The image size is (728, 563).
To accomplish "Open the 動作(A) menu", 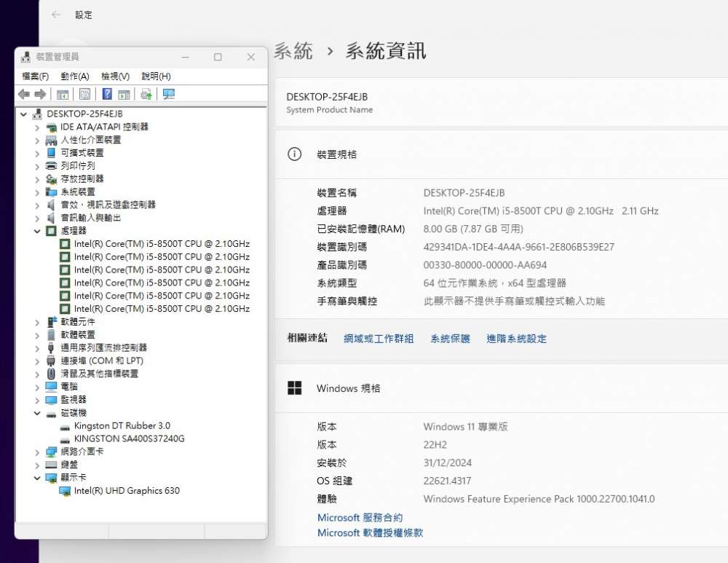I will [x=75, y=76].
